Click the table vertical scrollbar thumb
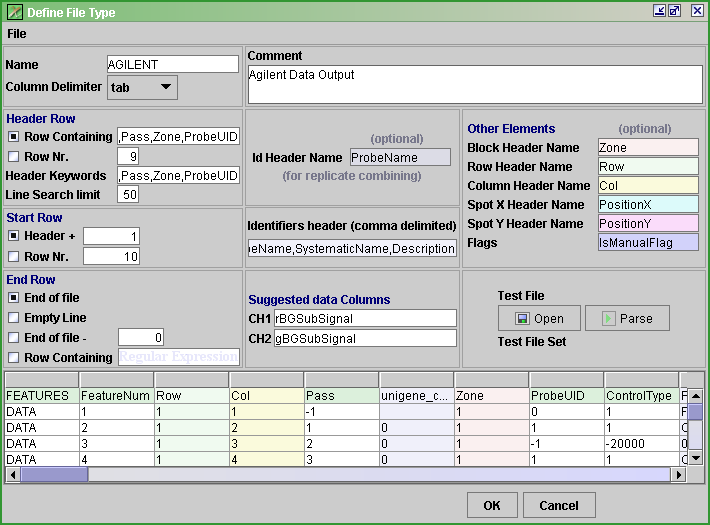 coord(696,412)
